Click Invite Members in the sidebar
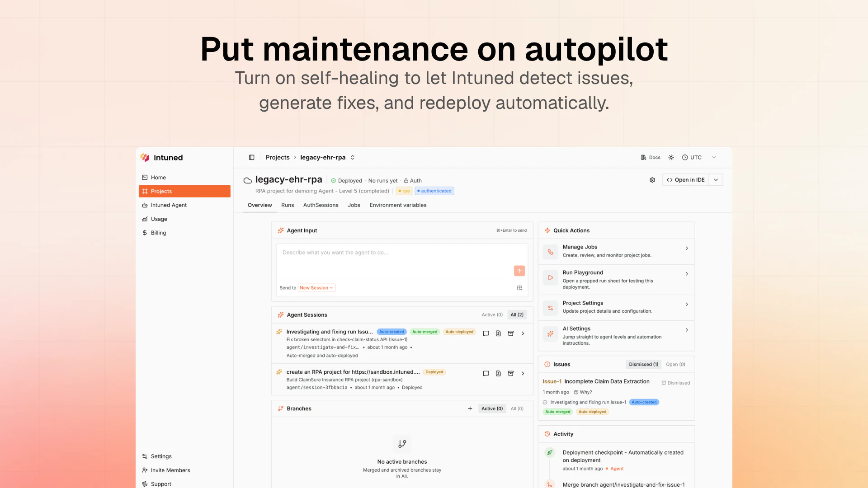Viewport: 868px width, 488px height. click(x=170, y=470)
